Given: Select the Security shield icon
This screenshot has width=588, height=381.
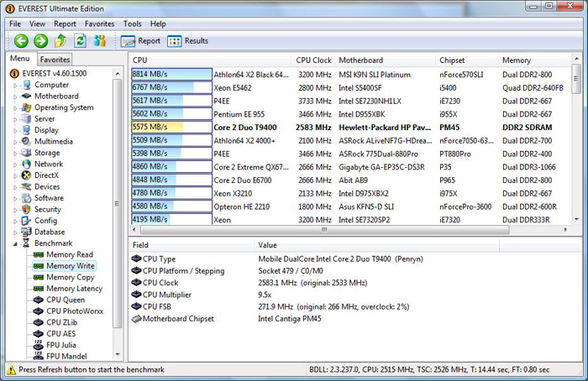Looking at the screenshot, I should (x=26, y=209).
